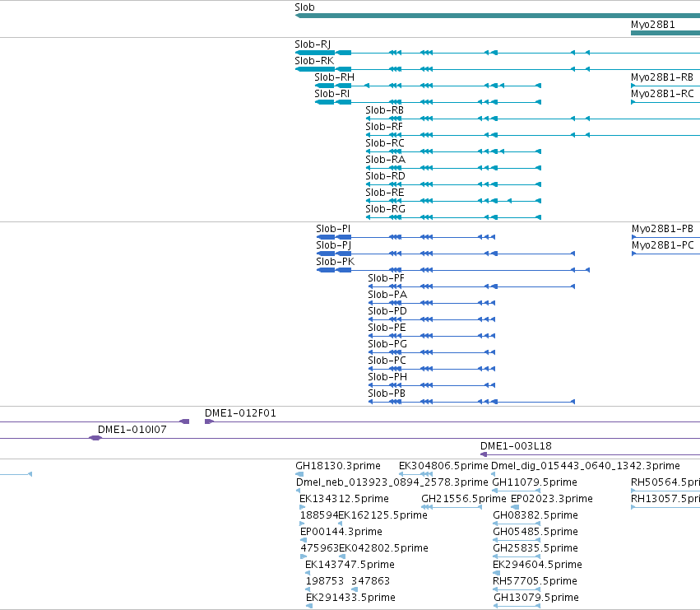Click Myo28B1-RB transcript label

[x=662, y=77]
